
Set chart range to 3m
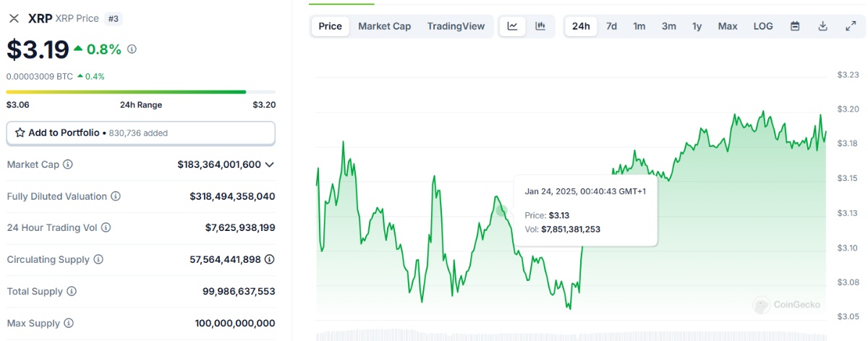(x=668, y=26)
